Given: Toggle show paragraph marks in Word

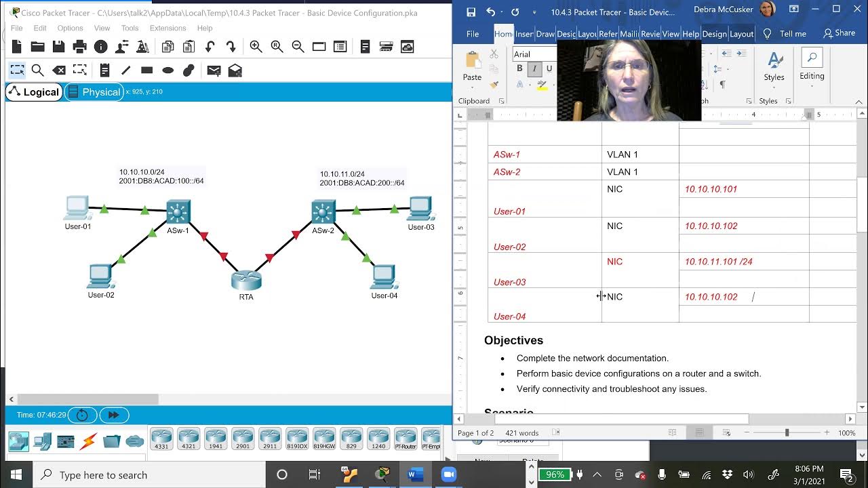Looking at the screenshot, I should [x=722, y=85].
